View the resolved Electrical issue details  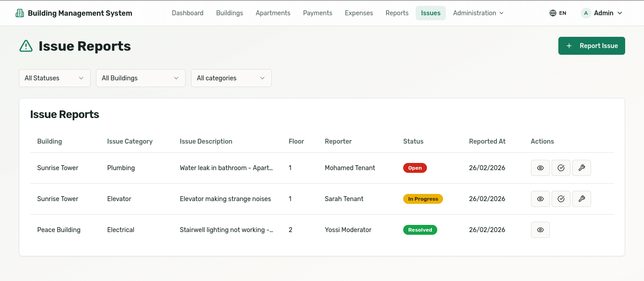coord(540,230)
